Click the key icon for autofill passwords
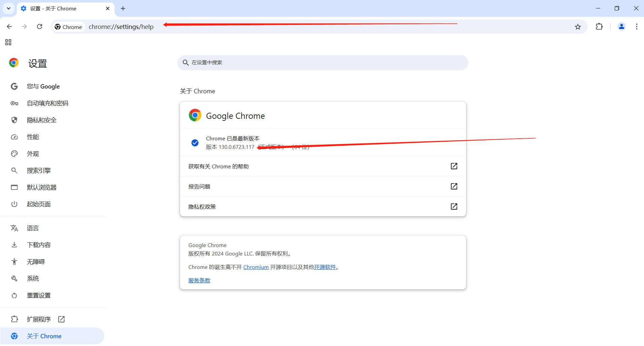 click(14, 103)
